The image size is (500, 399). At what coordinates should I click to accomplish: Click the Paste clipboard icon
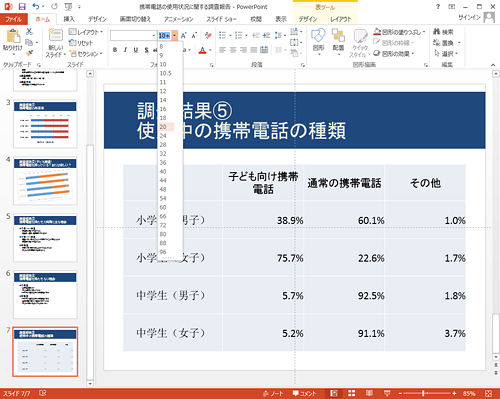[13, 37]
